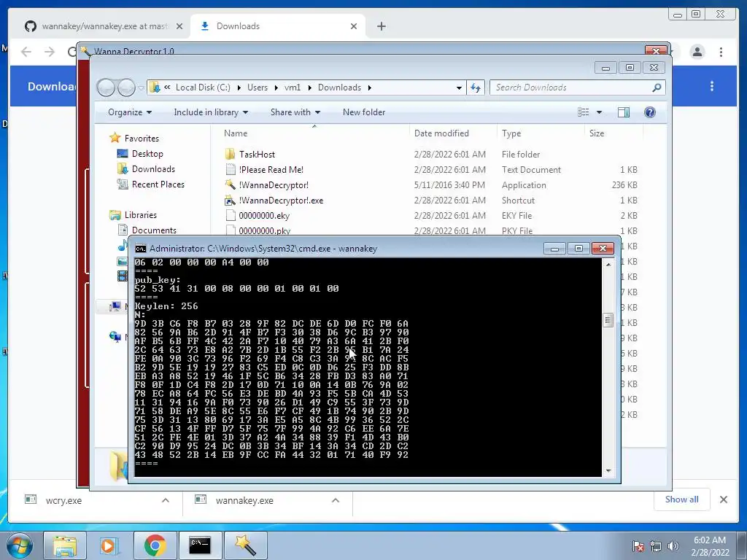
Task: Open Downloads page three-dot menu
Action: tap(712, 86)
